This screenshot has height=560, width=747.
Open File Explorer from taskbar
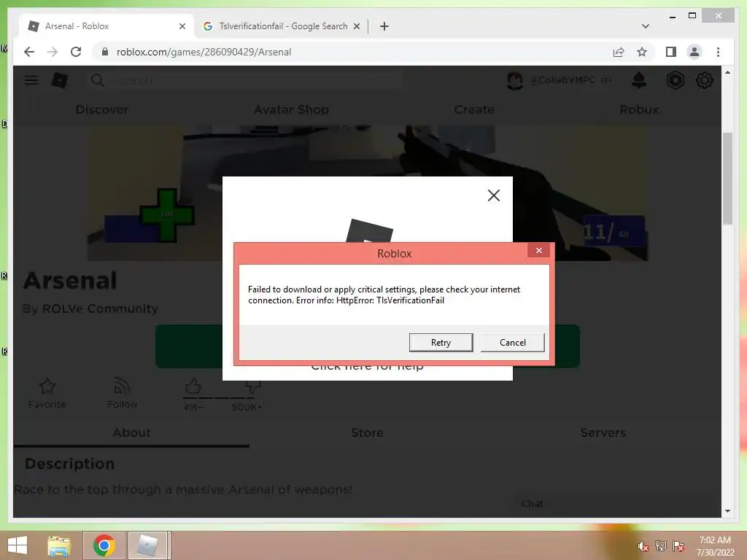(x=59, y=545)
